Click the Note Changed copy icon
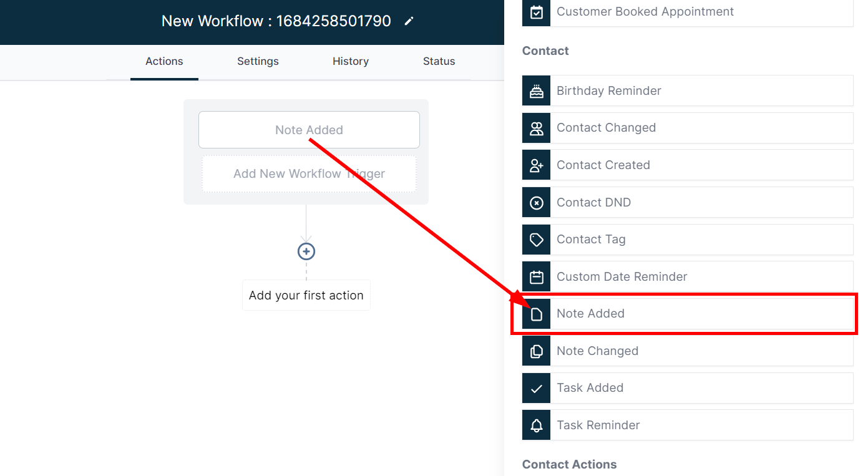Screen dimensions: 868x476 [x=536, y=351]
